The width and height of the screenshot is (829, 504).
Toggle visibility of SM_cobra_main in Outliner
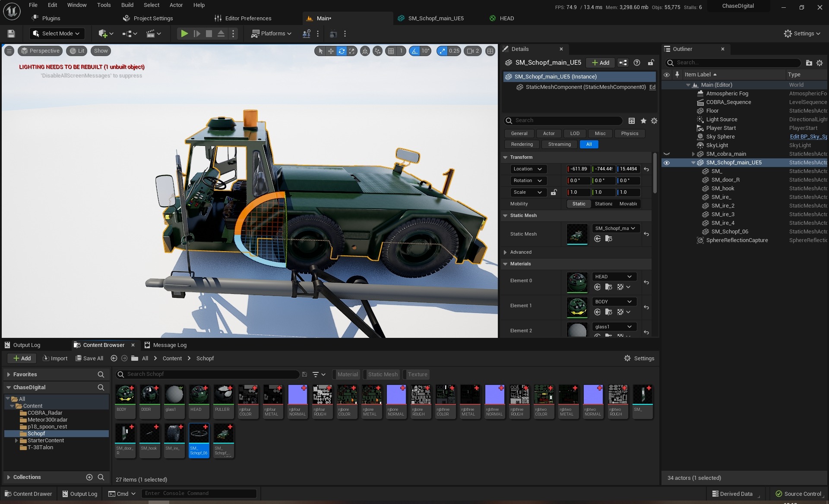[667, 154]
